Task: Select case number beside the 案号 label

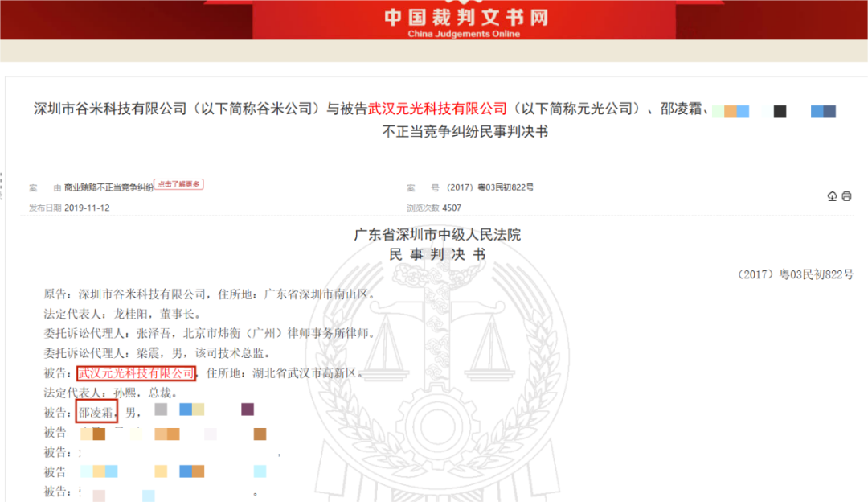Action: coord(490,187)
